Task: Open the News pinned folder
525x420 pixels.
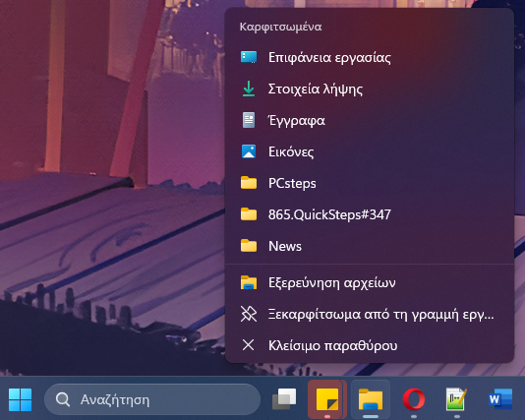Action: tap(370, 246)
